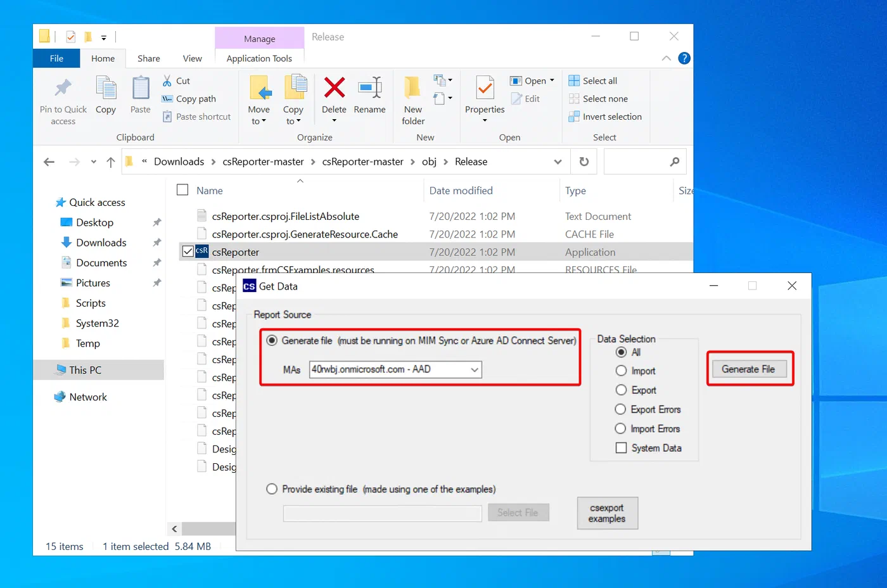This screenshot has width=887, height=588.
Task: Select the Import data selection radio
Action: [621, 371]
